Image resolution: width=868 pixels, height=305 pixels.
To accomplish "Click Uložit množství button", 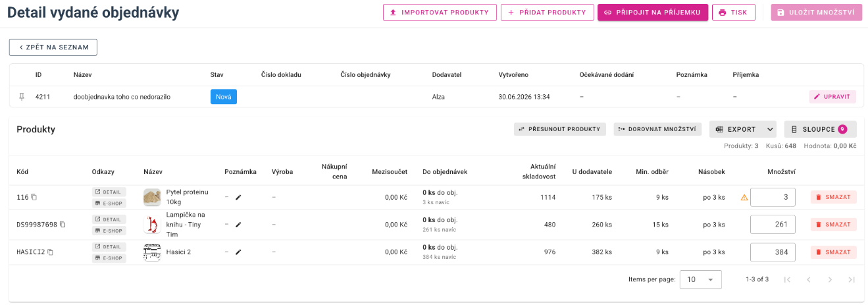I will (x=816, y=13).
